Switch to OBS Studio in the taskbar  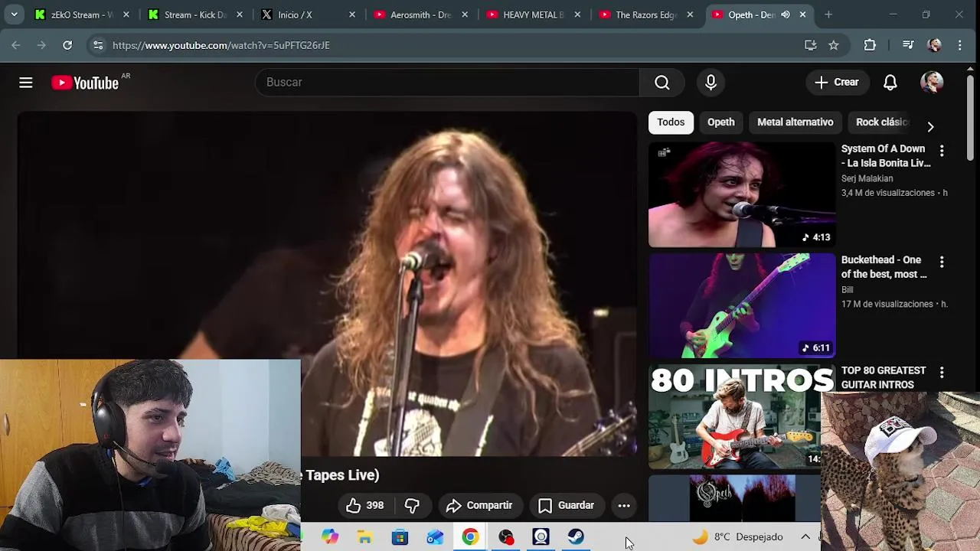(505, 537)
